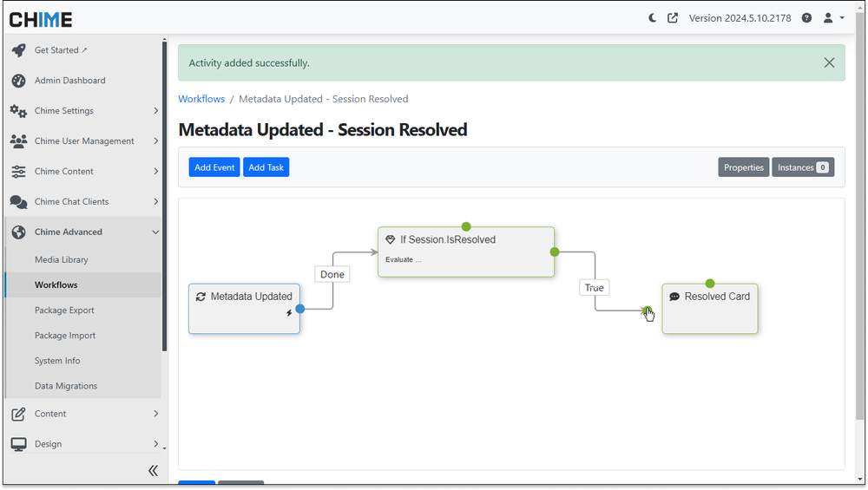This screenshot has width=868, height=490.
Task: Click the Chime User Management people icon
Action: tap(18, 141)
